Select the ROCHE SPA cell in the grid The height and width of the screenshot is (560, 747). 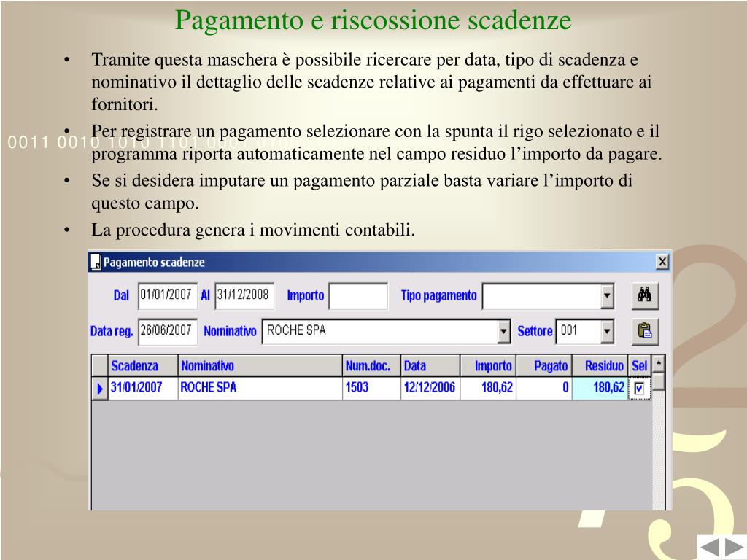tap(260, 388)
